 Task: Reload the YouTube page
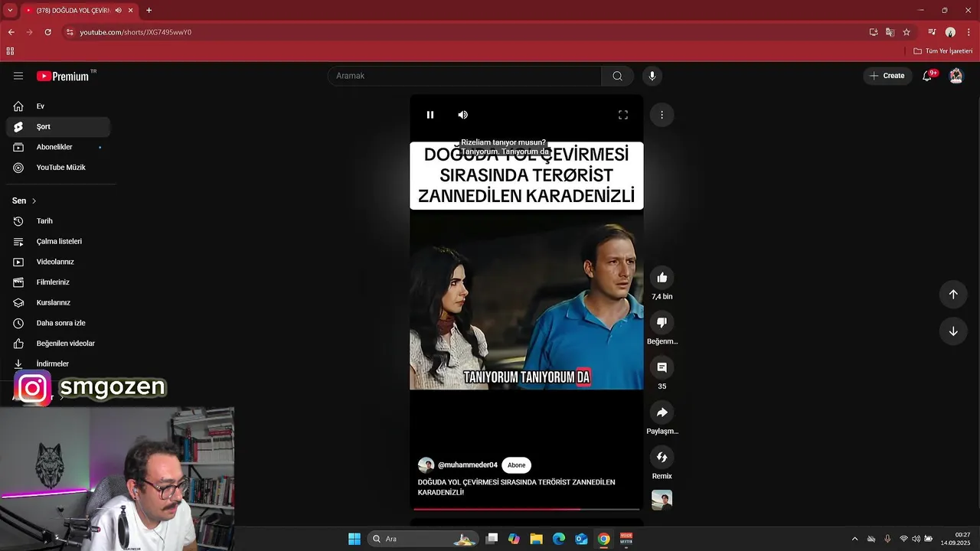click(47, 32)
